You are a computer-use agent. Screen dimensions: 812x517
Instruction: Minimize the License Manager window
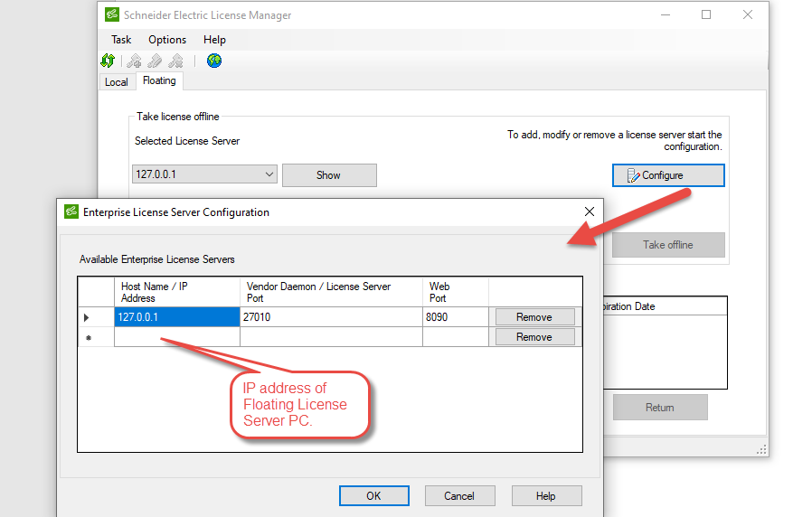click(x=666, y=15)
